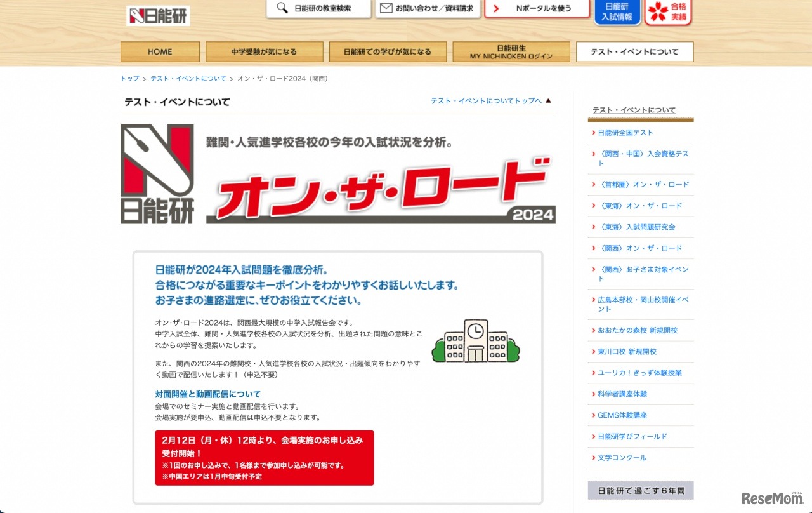Go to the HOME menu tab
The height and width of the screenshot is (513, 812).
160,52
